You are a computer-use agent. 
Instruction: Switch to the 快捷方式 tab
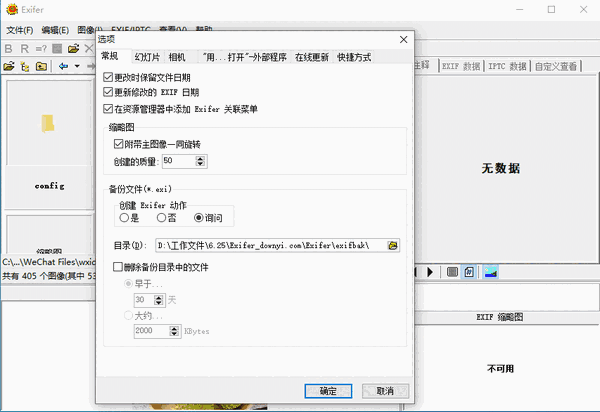[x=354, y=57]
